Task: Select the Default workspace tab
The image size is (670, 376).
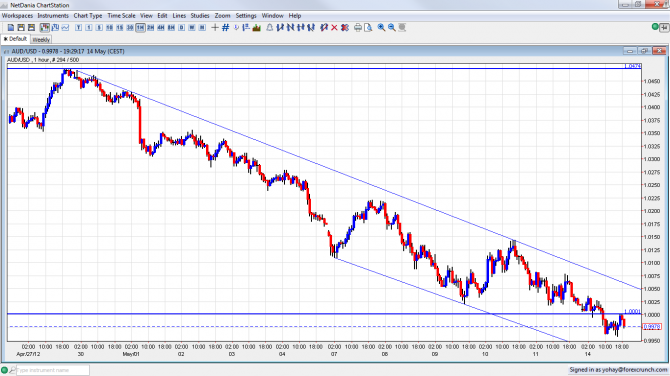Action: [x=15, y=39]
